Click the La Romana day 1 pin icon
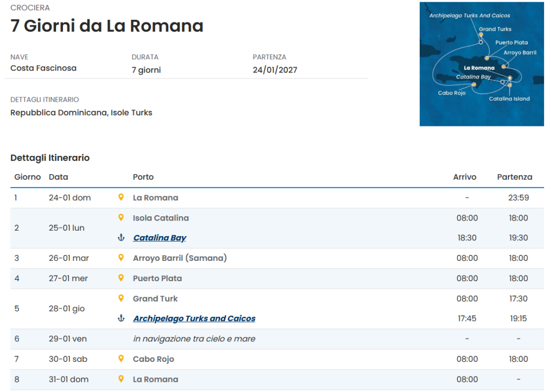Image resolution: width=551 pixels, height=392 pixels. [121, 197]
